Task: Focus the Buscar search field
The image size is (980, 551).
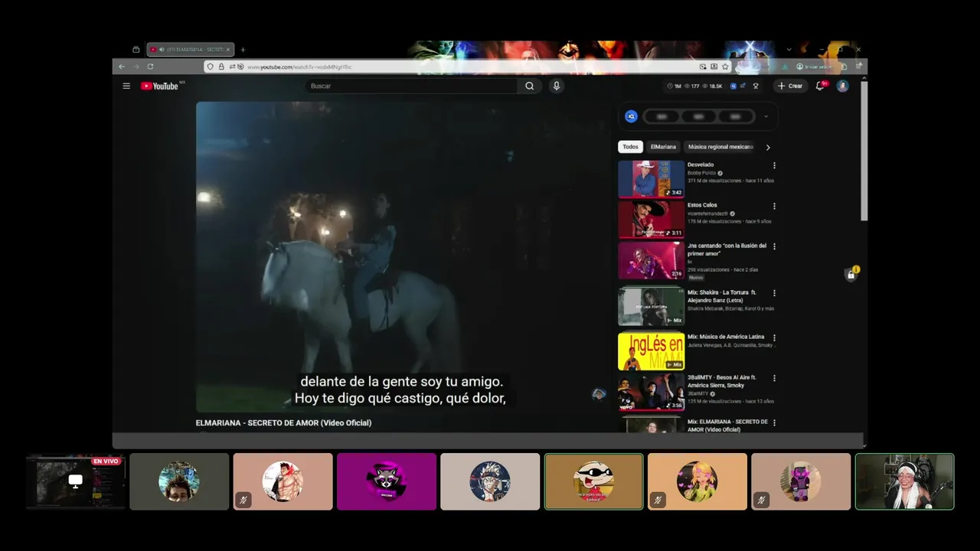Action: [x=412, y=86]
